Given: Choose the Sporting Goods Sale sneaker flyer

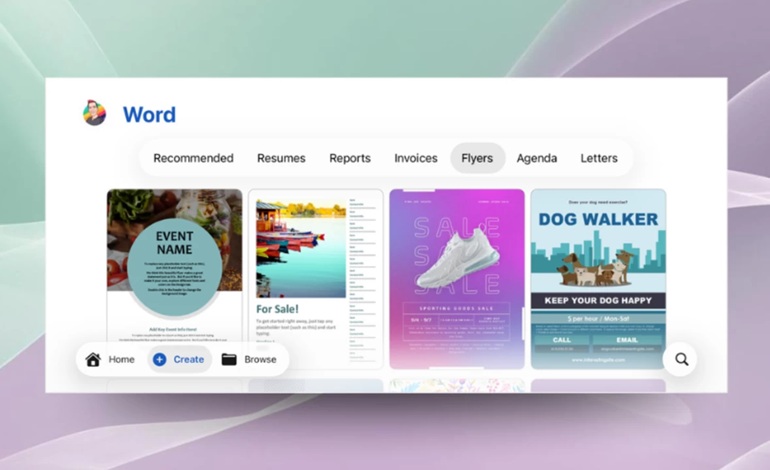Looking at the screenshot, I should click(x=457, y=265).
